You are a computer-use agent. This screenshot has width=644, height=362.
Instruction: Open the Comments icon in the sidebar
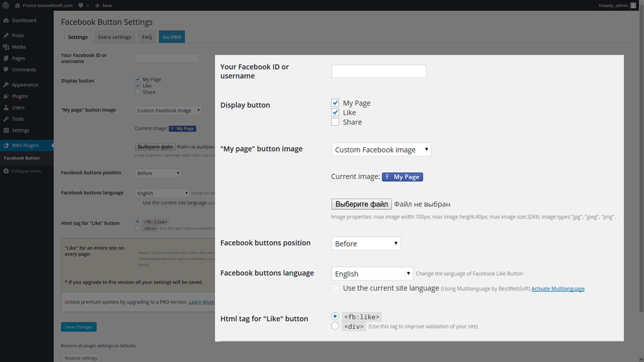tap(6, 70)
